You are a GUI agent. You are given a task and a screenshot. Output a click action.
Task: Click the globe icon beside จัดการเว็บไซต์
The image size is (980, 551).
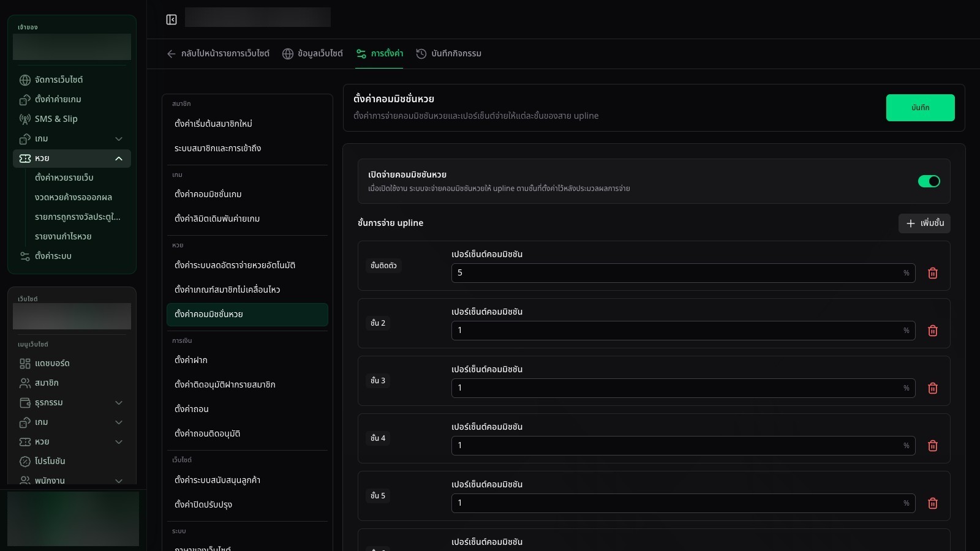coord(25,80)
